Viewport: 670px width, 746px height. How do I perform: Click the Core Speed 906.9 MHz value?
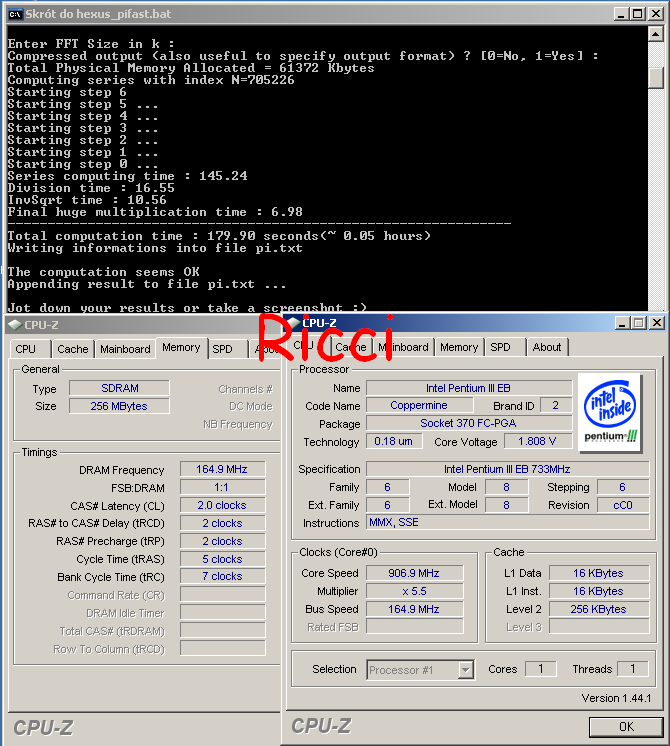click(414, 573)
